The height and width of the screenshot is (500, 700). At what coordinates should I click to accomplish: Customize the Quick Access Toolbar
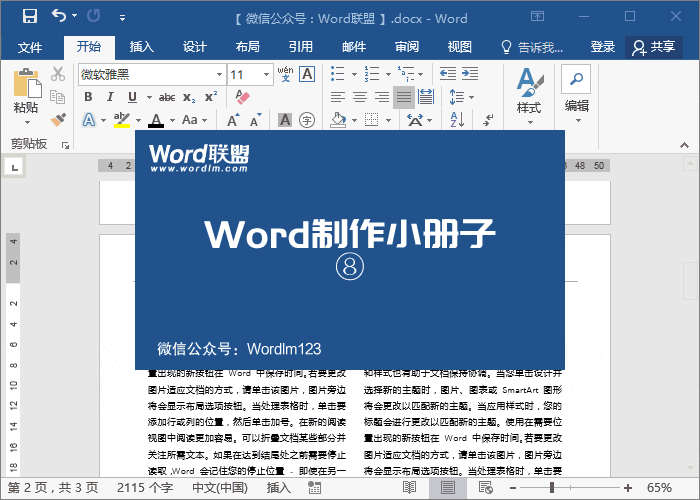coord(122,18)
